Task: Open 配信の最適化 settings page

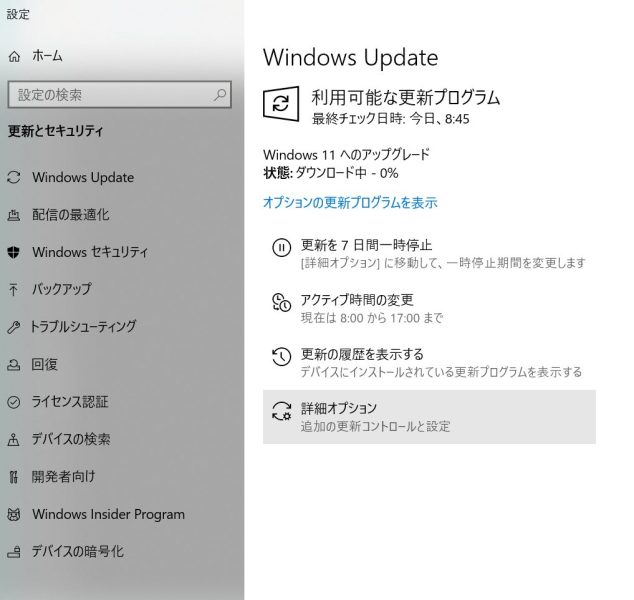Action: 70,215
